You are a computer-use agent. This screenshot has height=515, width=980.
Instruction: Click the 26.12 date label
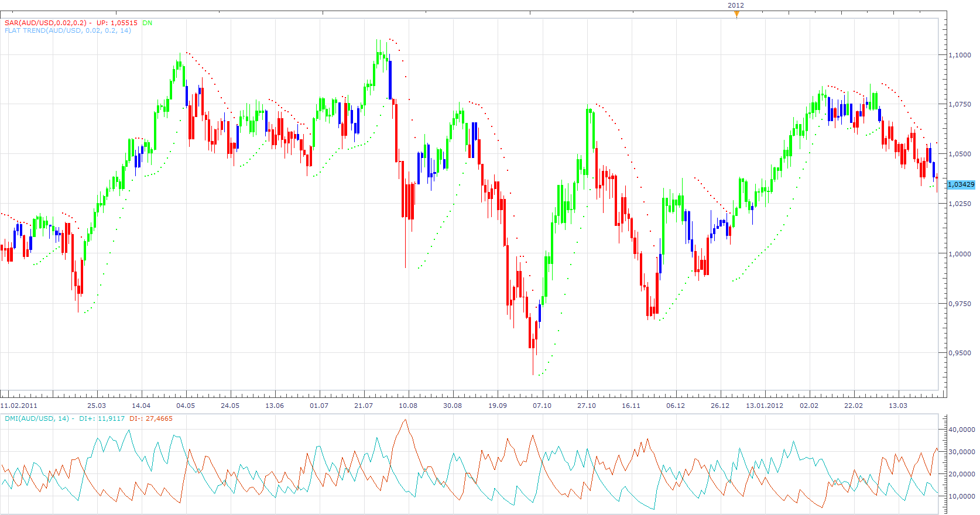click(720, 406)
